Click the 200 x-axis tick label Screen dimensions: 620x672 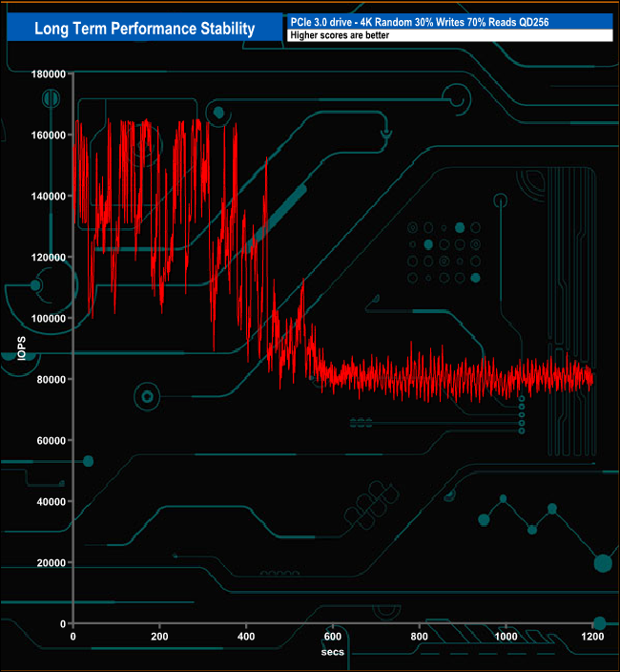tap(159, 637)
